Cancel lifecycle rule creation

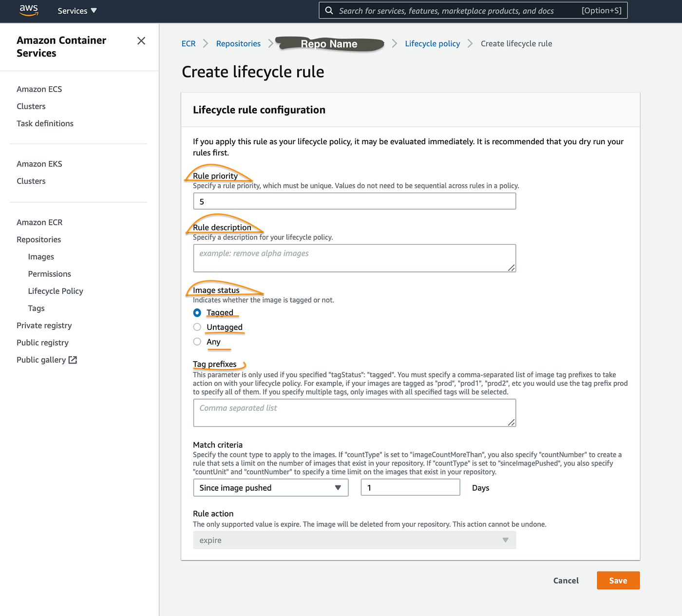pyautogui.click(x=565, y=580)
